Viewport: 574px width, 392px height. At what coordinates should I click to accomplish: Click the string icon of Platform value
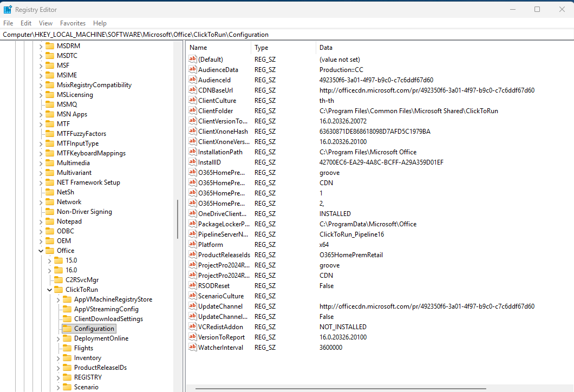(x=193, y=244)
